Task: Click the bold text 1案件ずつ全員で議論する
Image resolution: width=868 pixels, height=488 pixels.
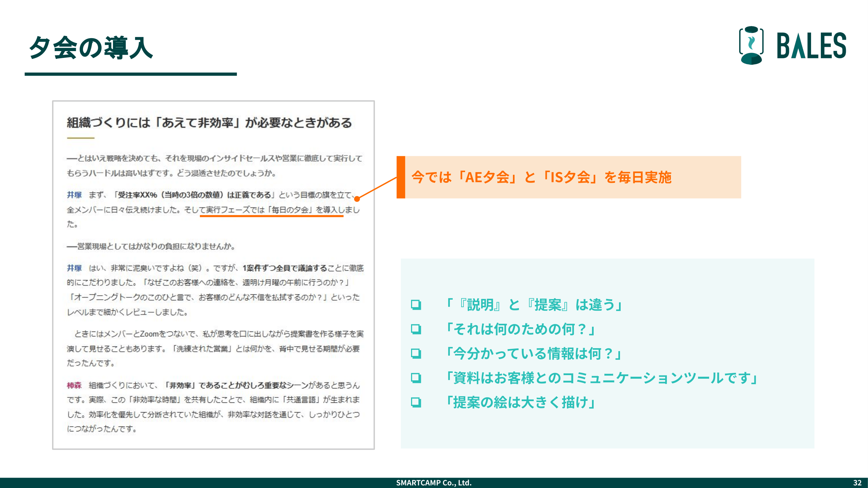Action: click(285, 268)
